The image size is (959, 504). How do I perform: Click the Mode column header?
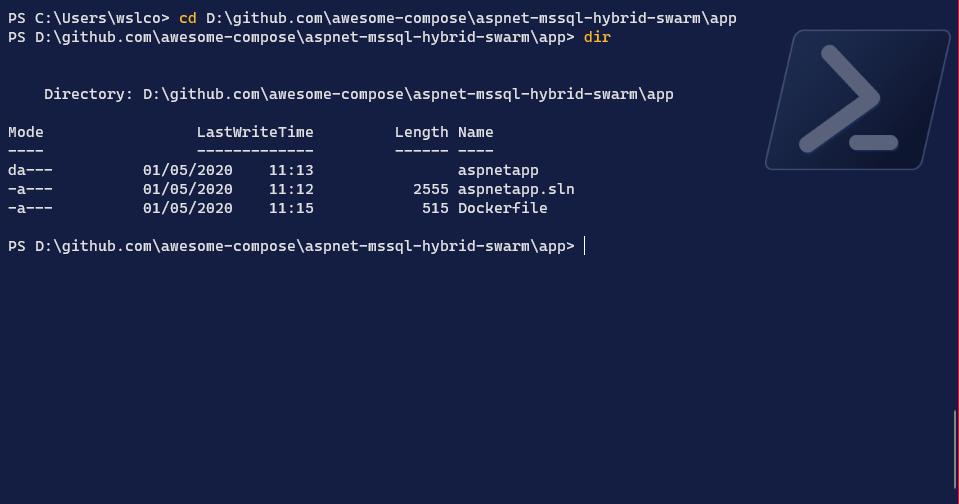pos(26,132)
